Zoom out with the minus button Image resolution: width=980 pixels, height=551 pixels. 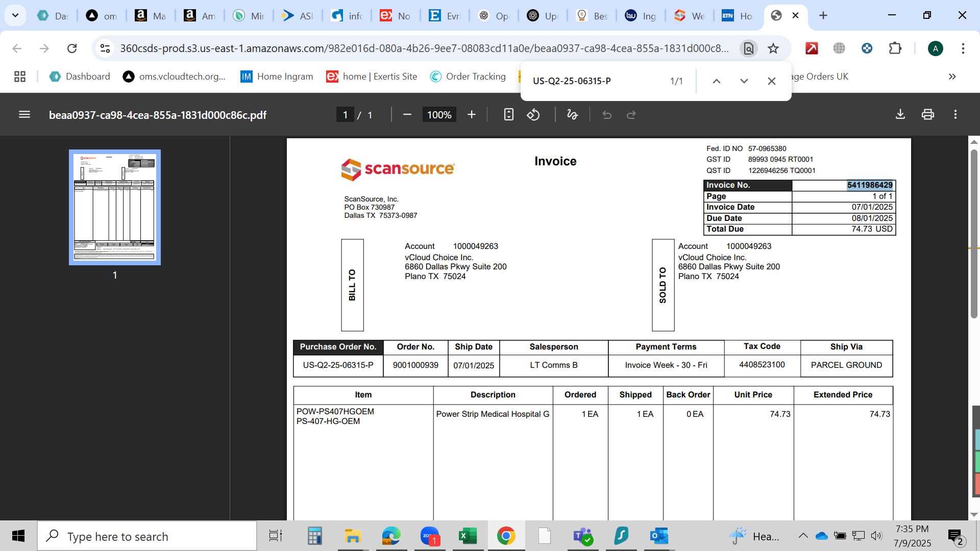point(407,115)
